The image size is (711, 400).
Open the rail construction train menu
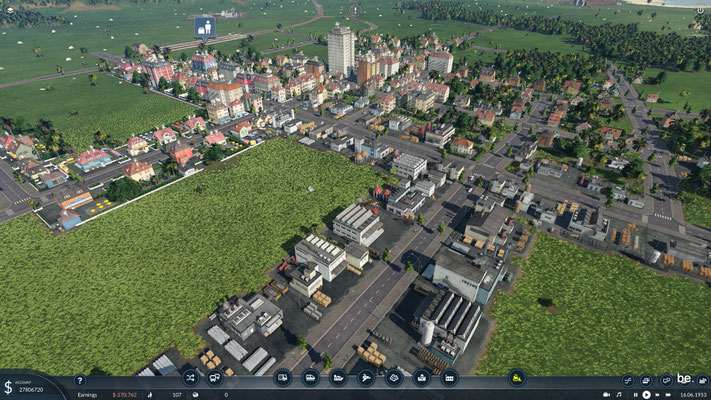(310, 378)
